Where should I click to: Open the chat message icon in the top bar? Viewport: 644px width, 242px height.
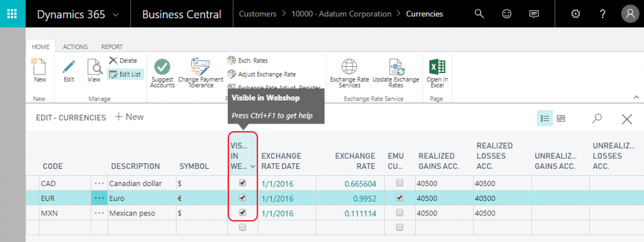tap(534, 14)
